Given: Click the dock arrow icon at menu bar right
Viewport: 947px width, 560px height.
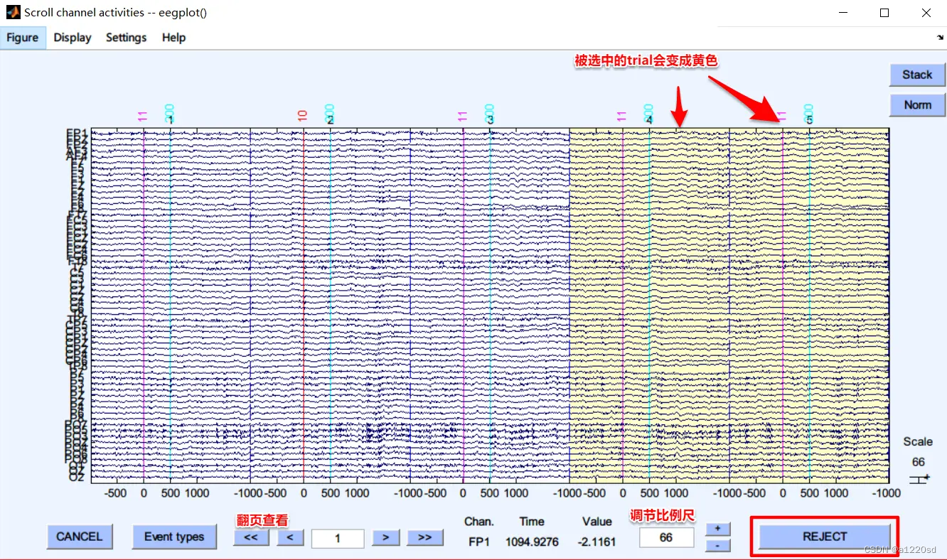Looking at the screenshot, I should (940, 37).
